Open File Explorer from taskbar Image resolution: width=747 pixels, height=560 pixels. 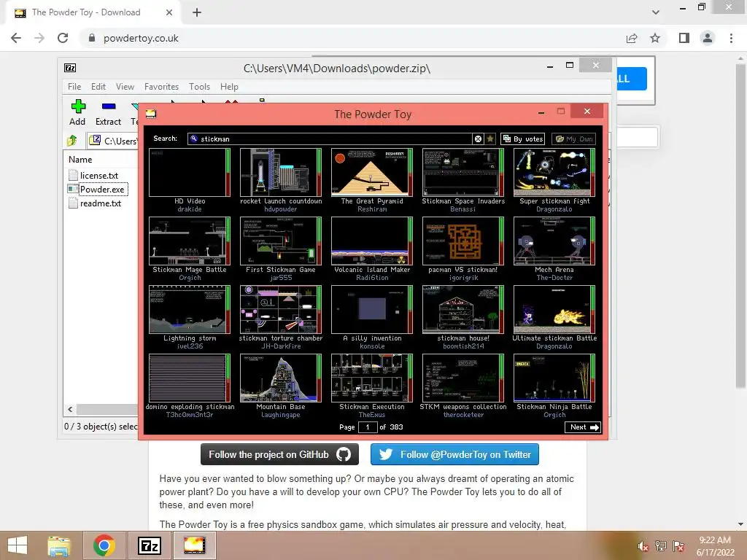click(59, 545)
